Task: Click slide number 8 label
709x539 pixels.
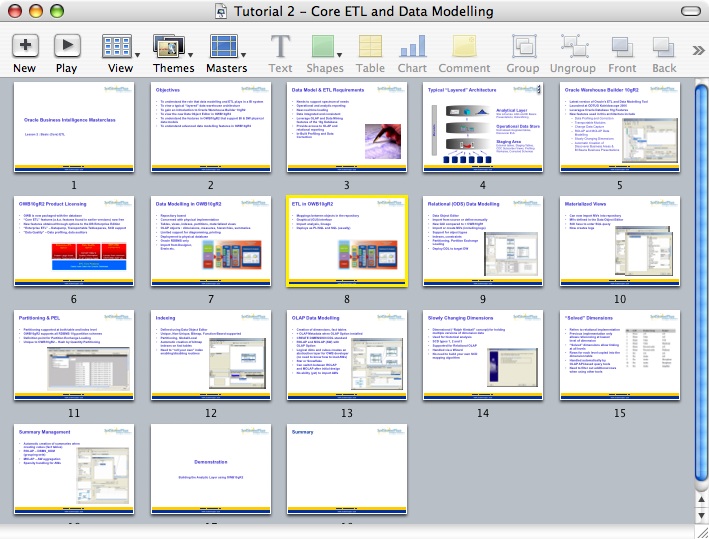Action: pyautogui.click(x=347, y=299)
